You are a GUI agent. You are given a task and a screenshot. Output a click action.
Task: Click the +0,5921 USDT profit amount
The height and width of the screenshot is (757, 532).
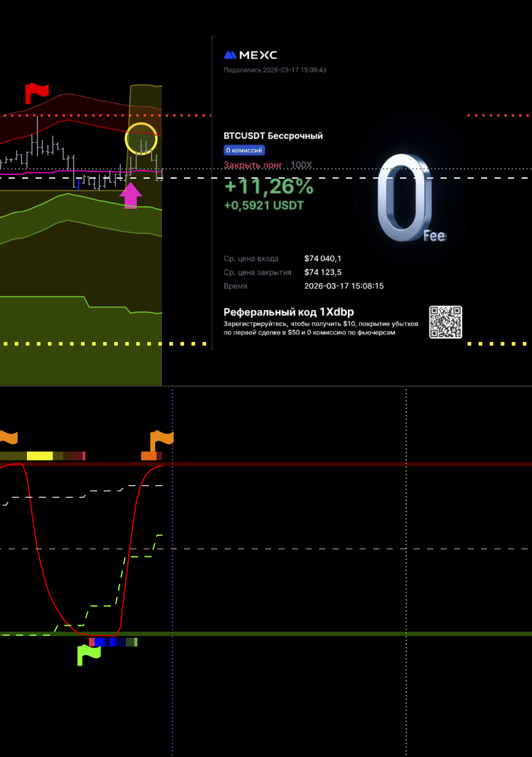tap(264, 206)
